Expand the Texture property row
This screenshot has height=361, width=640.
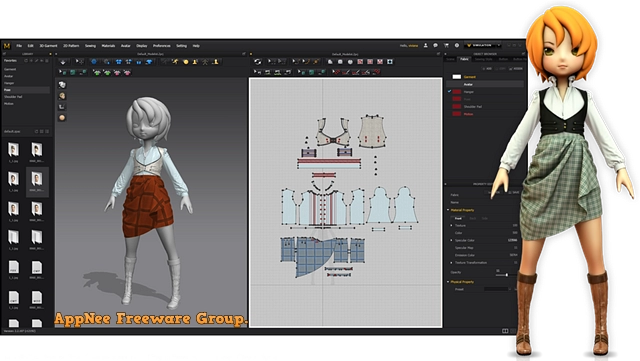[x=451, y=225]
